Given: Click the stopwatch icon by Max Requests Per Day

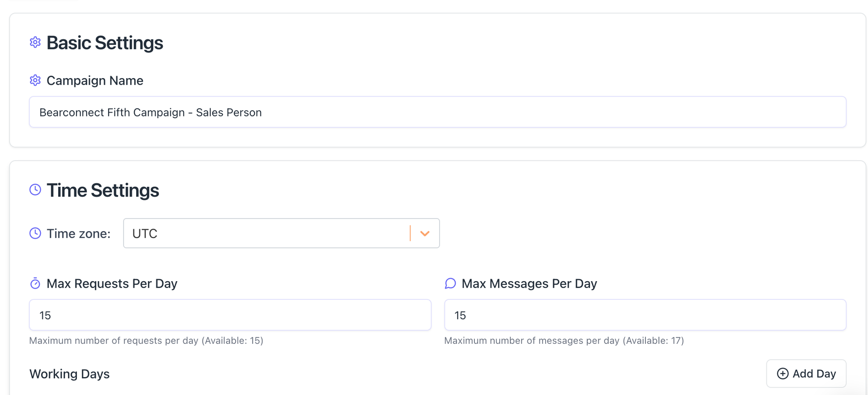Looking at the screenshot, I should (x=35, y=284).
